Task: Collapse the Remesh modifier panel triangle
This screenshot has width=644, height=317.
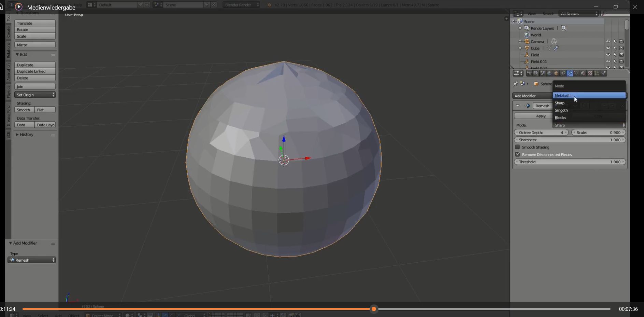Action: pyautogui.click(x=518, y=106)
